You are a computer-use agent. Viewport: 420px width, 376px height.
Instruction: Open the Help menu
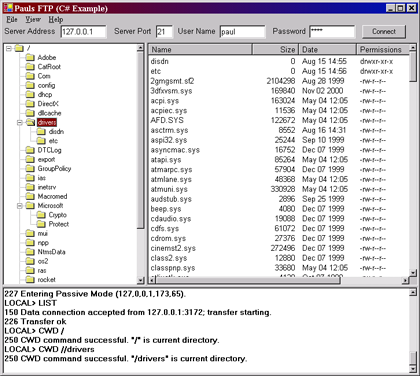56,20
